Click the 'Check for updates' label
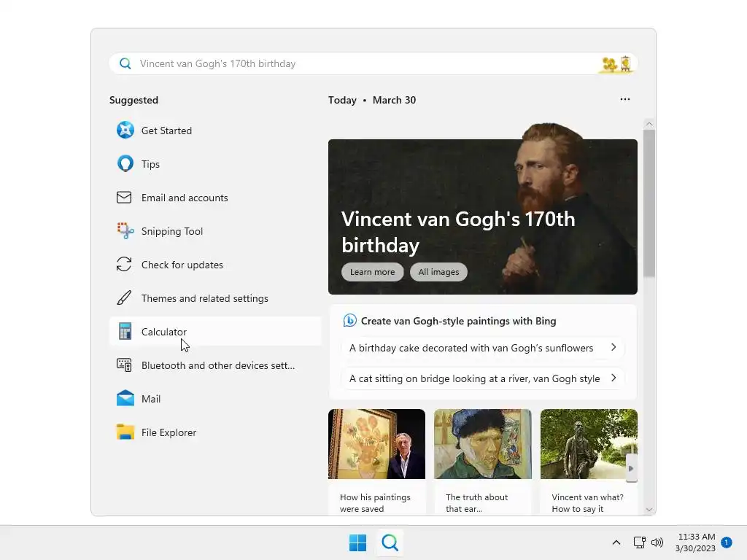The image size is (747, 560). [x=182, y=265]
